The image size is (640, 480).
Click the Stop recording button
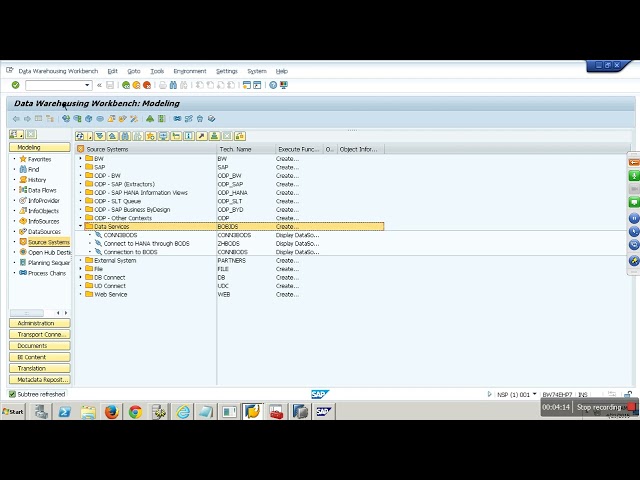pyautogui.click(x=606, y=407)
